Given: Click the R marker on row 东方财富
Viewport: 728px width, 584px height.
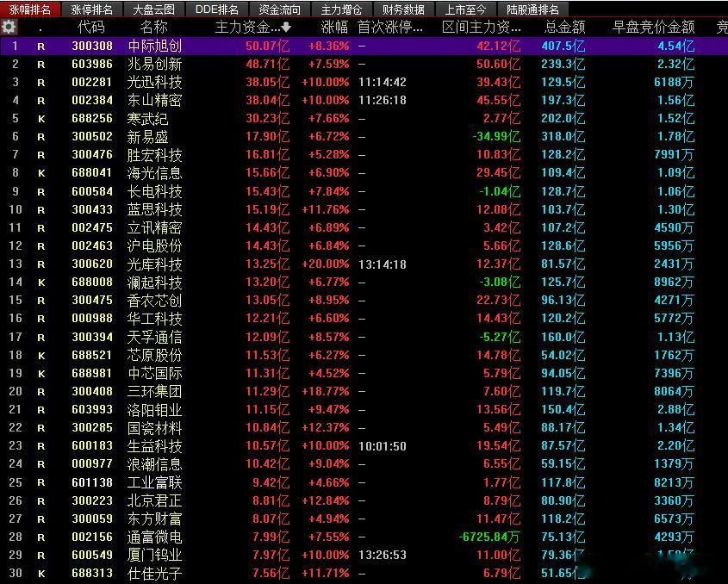Looking at the screenshot, I should [41, 519].
